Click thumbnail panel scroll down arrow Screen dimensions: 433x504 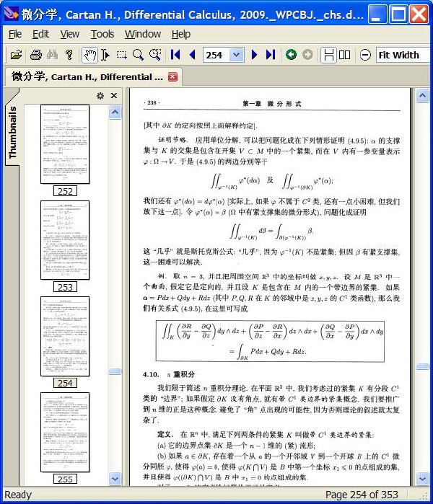115,479
